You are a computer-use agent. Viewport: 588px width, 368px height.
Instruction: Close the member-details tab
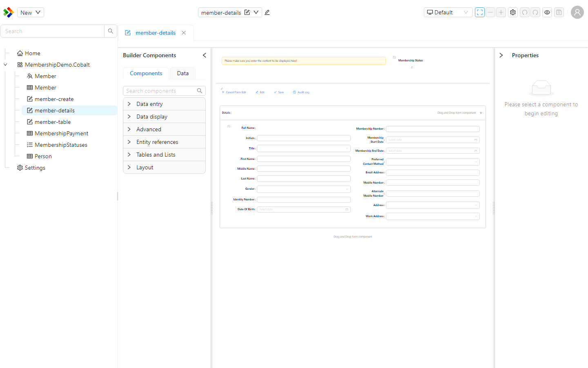pos(184,33)
